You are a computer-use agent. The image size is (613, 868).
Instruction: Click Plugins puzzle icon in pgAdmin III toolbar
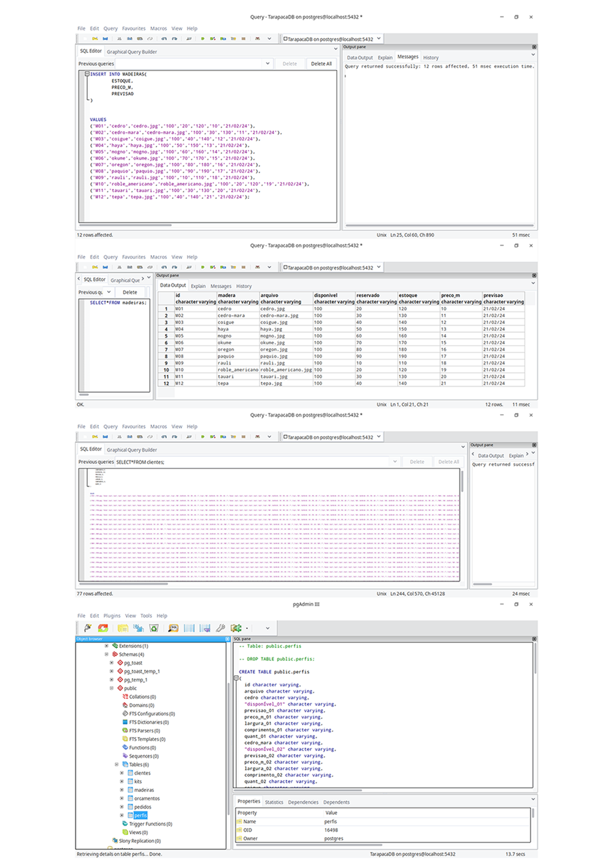click(236, 628)
